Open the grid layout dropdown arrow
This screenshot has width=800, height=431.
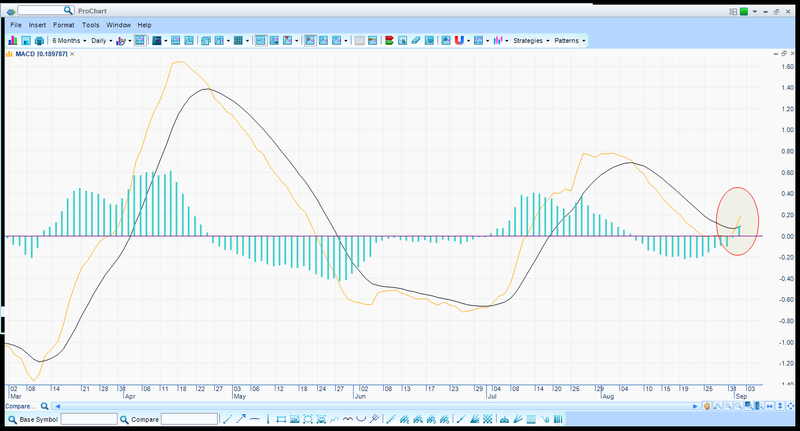(x=247, y=41)
